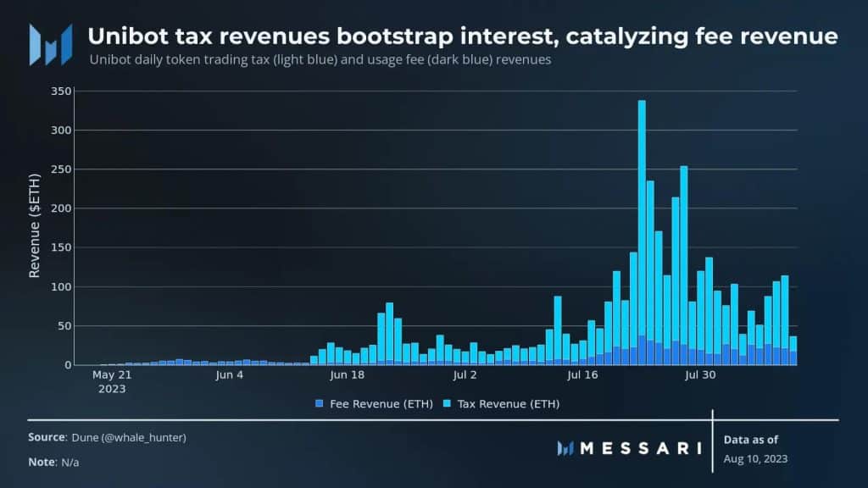Click the tallest bar near 340 ETH
The width and height of the screenshot is (868, 488).
(642, 232)
